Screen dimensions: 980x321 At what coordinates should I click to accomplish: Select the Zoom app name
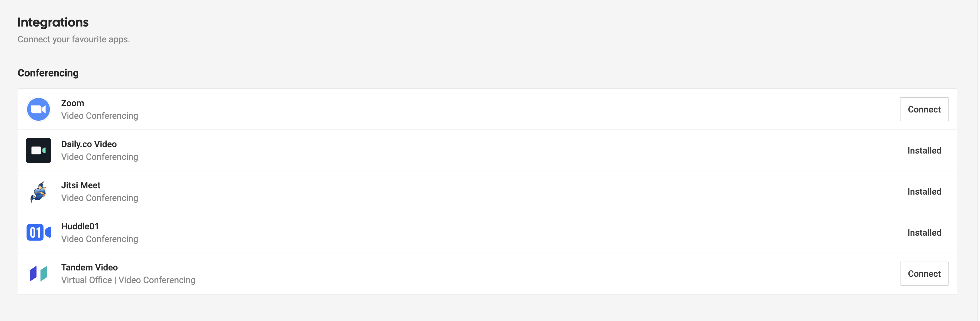[72, 103]
